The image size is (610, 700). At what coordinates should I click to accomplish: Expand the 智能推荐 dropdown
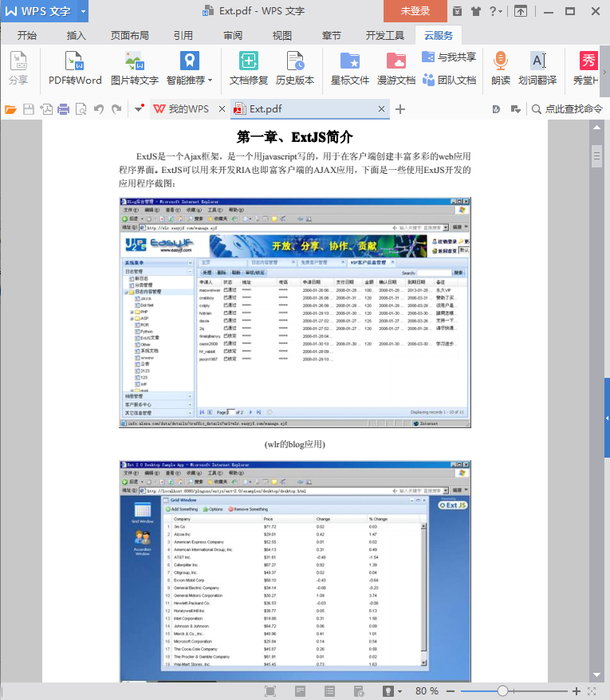pyautogui.click(x=211, y=81)
